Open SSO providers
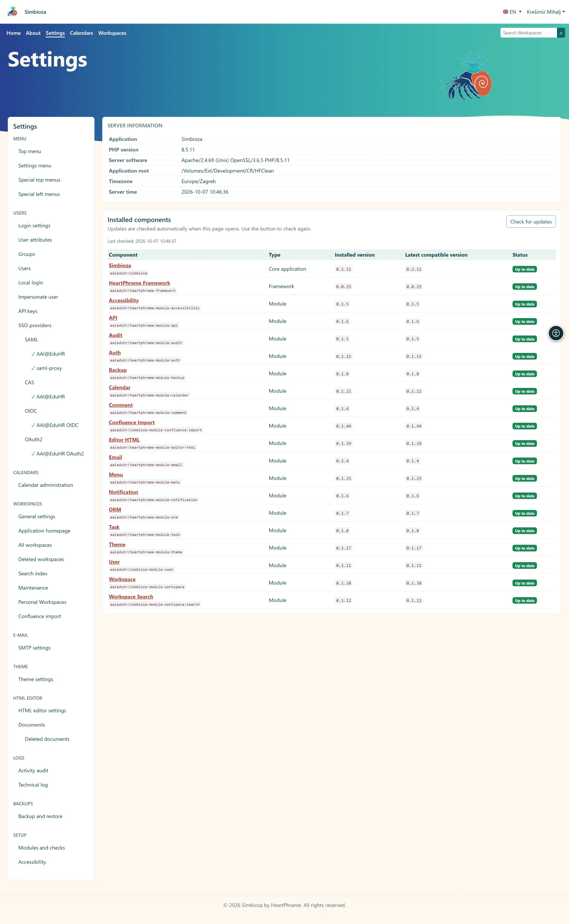569x924 pixels. tap(35, 325)
